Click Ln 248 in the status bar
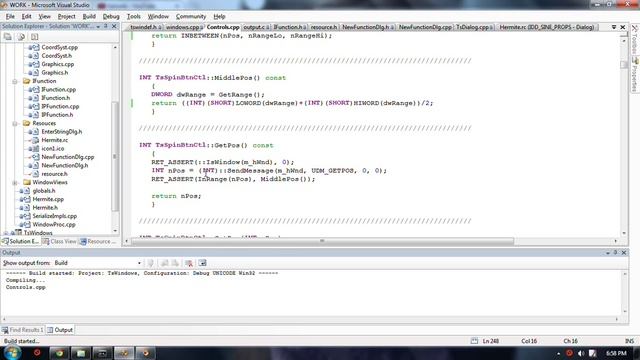Image resolution: width=640 pixels, height=360 pixels. click(x=491, y=341)
